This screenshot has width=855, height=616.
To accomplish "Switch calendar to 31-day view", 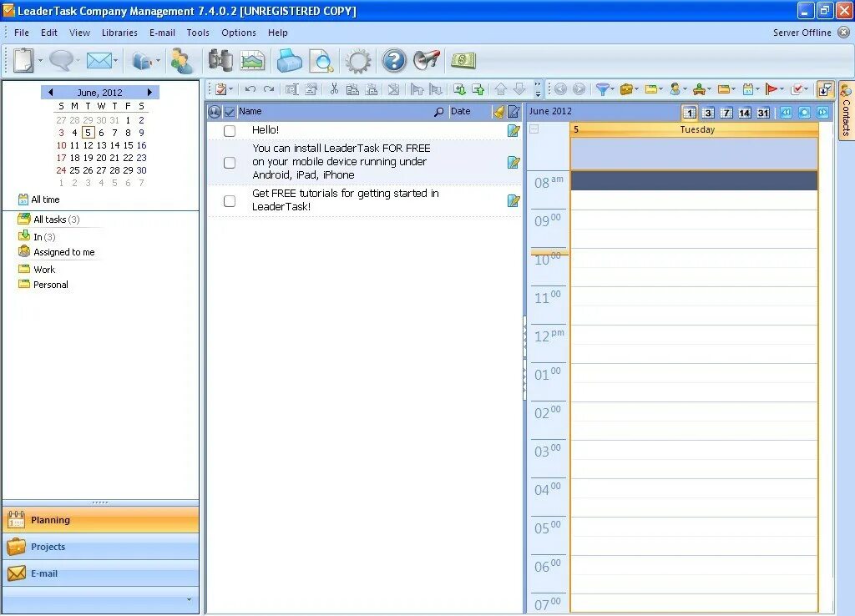I will pos(763,113).
